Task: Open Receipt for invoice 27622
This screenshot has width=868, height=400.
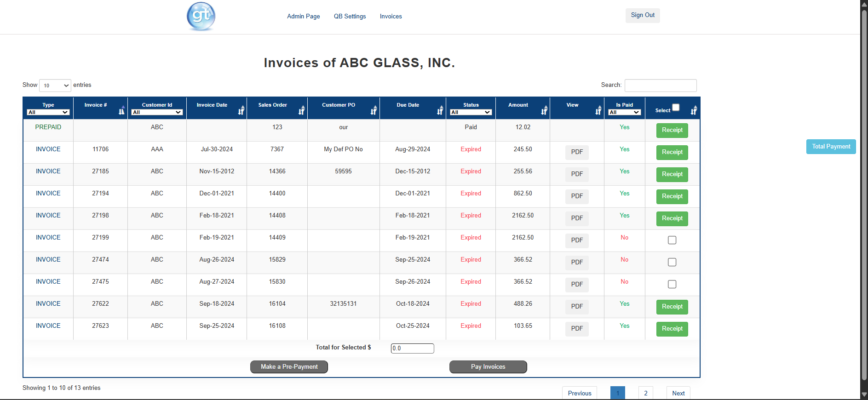Action: tap(672, 307)
